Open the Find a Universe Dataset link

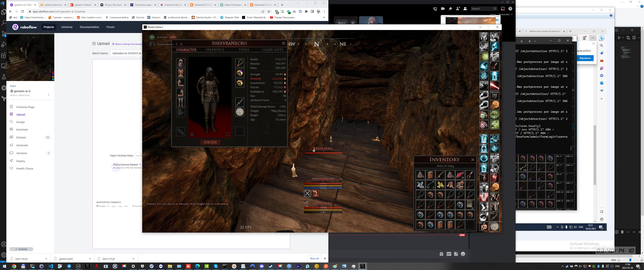[x=127, y=165]
